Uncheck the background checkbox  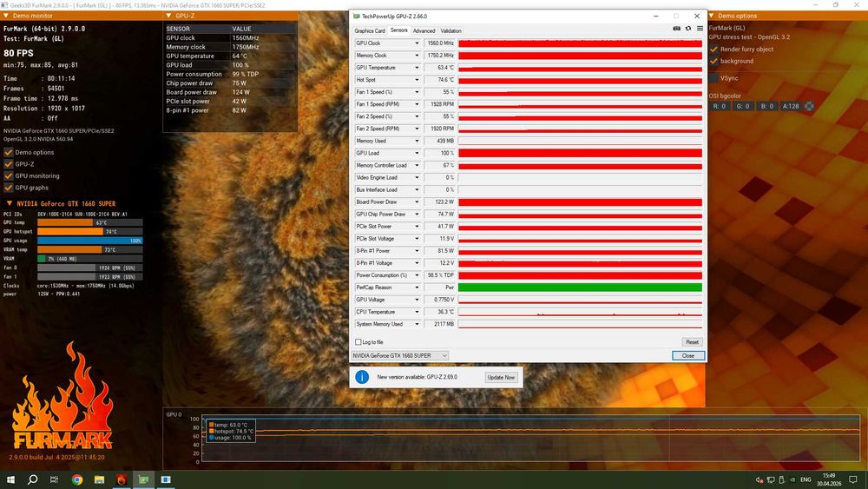tap(714, 61)
